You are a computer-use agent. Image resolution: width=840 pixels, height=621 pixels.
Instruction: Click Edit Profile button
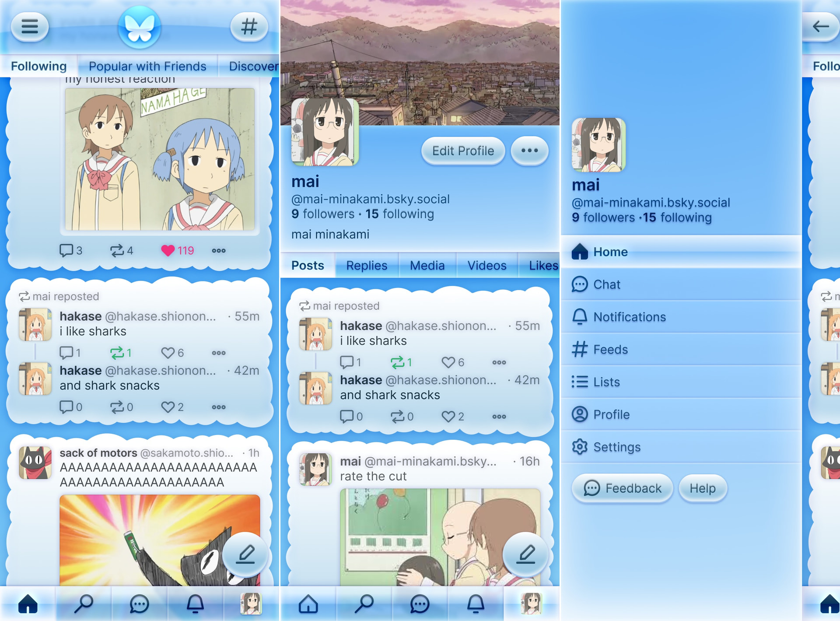point(463,151)
